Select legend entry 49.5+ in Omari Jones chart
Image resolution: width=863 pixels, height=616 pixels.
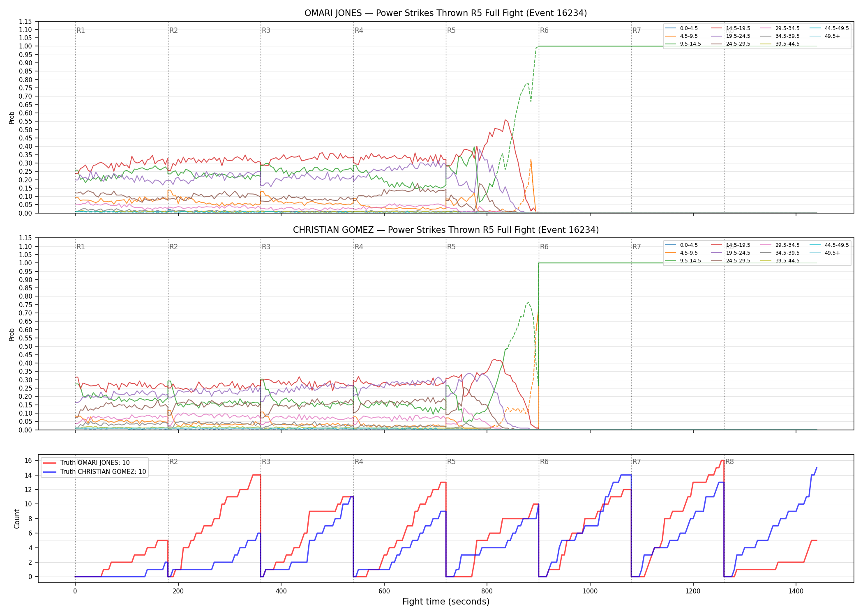825,36
